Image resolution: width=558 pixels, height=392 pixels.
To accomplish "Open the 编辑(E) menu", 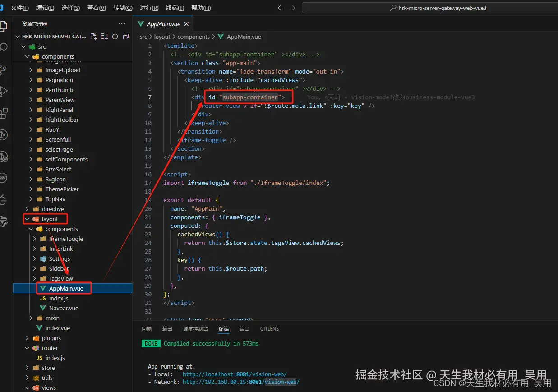I will coord(45,8).
